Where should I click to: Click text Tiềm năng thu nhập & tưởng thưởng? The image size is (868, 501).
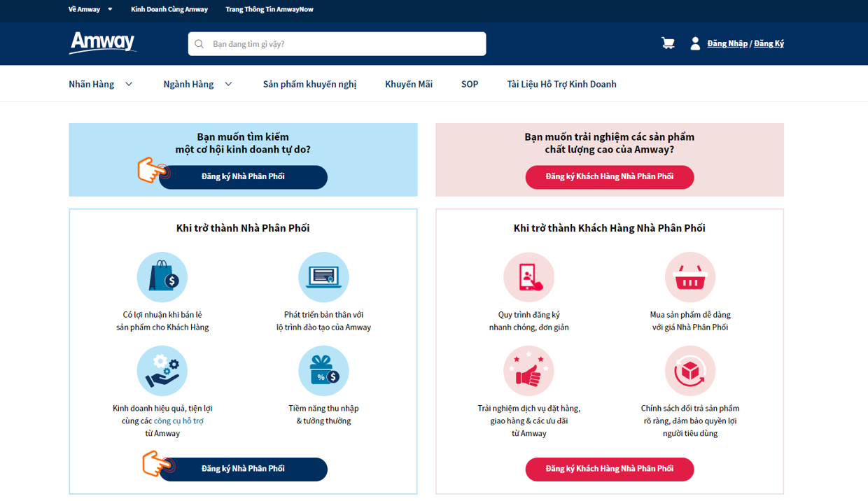(x=323, y=415)
